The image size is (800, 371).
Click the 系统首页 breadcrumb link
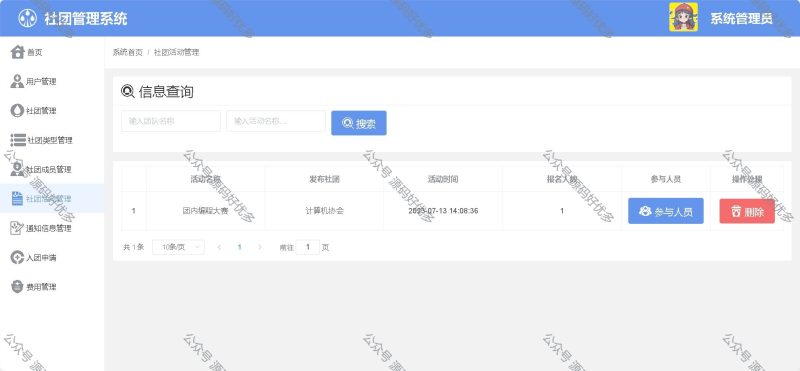coord(128,52)
